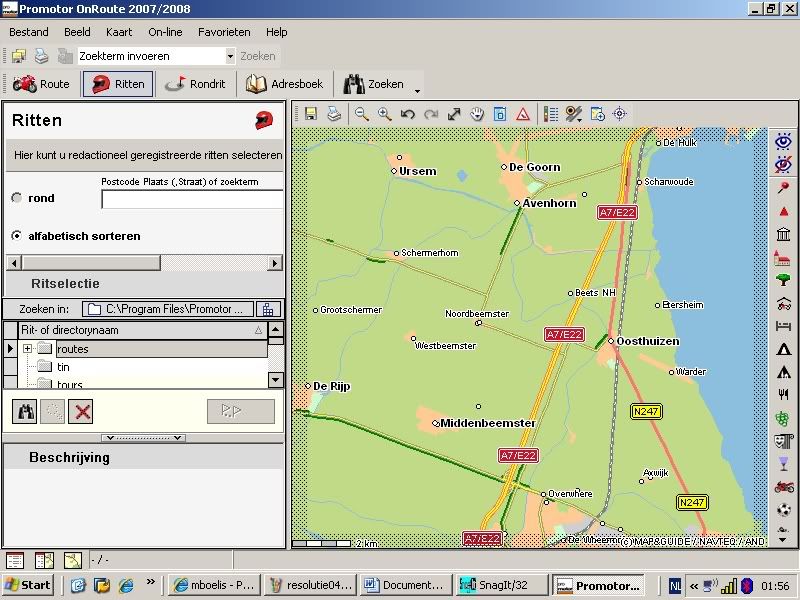Click the horizontal scrollbar thumb in the Ritten panel
Image resolution: width=800 pixels, height=600 pixels.
coord(91,263)
